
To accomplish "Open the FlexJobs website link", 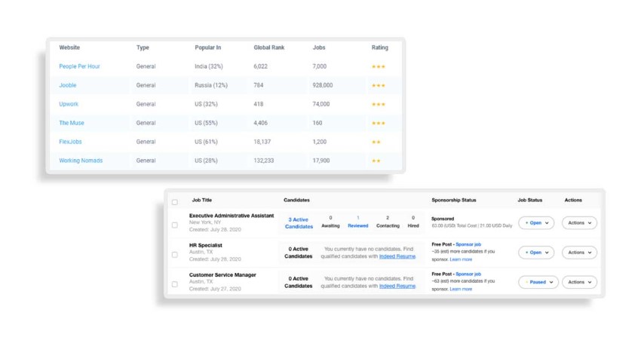I will click(x=70, y=142).
